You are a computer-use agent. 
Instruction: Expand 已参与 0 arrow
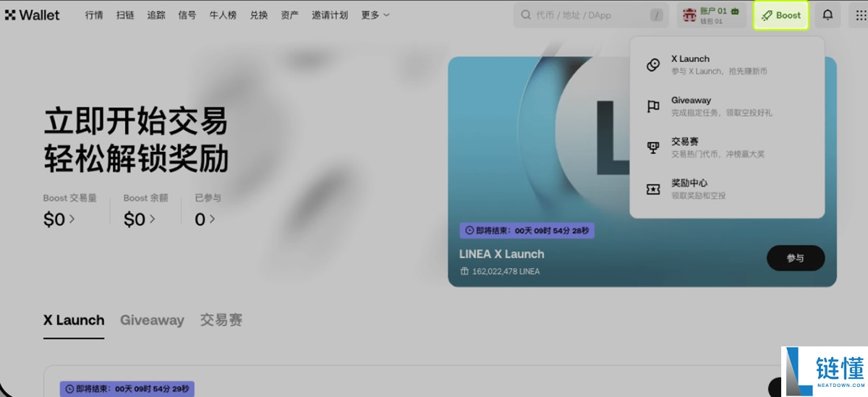pyautogui.click(x=212, y=219)
